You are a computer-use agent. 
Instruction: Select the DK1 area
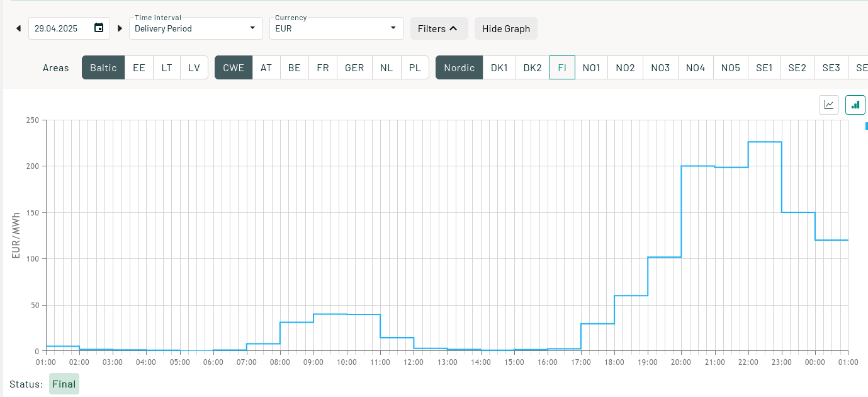(x=500, y=67)
